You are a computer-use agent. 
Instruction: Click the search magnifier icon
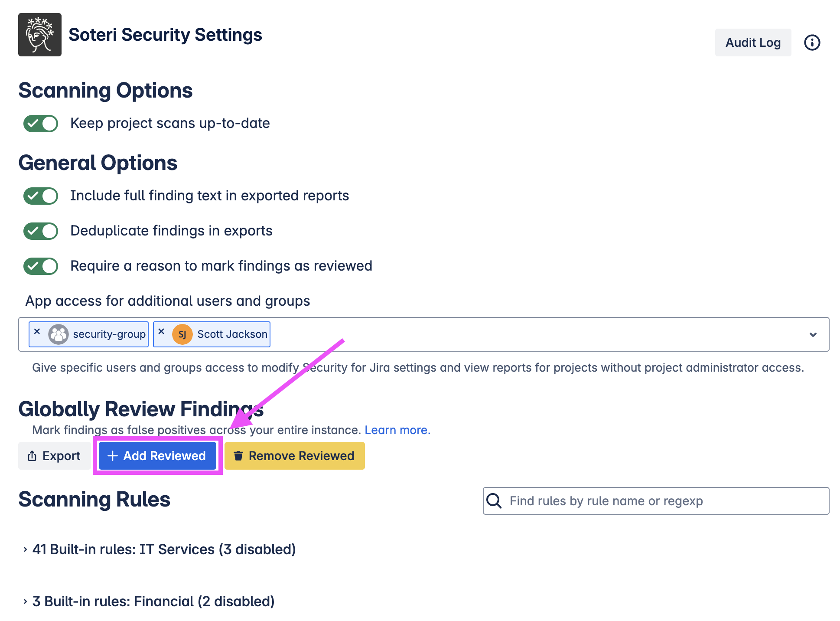tap(494, 501)
